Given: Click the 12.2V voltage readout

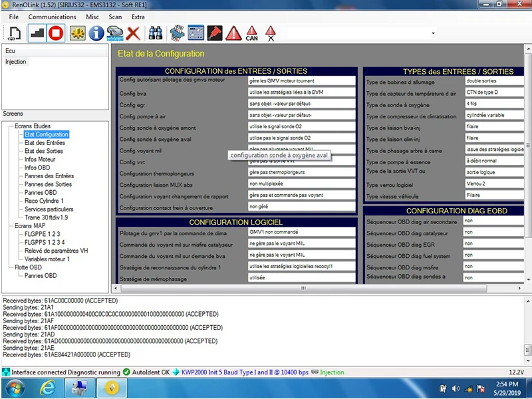Looking at the screenshot, I should pyautogui.click(x=517, y=372).
